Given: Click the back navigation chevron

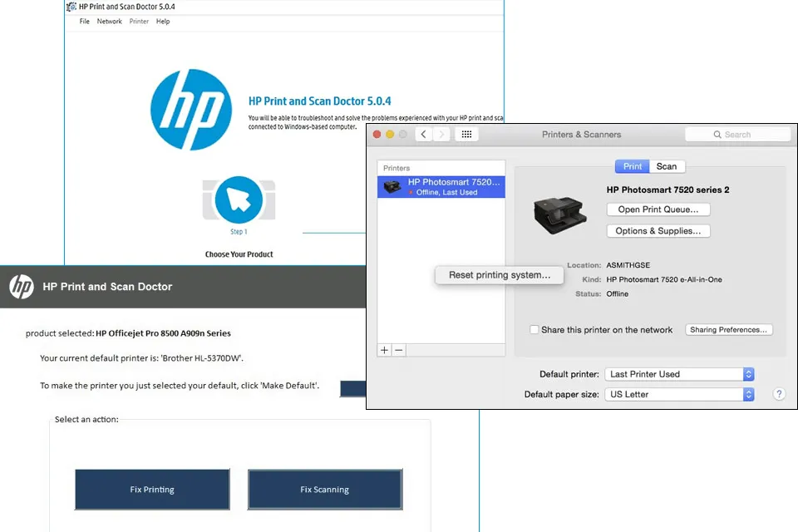Looking at the screenshot, I should click(x=423, y=134).
